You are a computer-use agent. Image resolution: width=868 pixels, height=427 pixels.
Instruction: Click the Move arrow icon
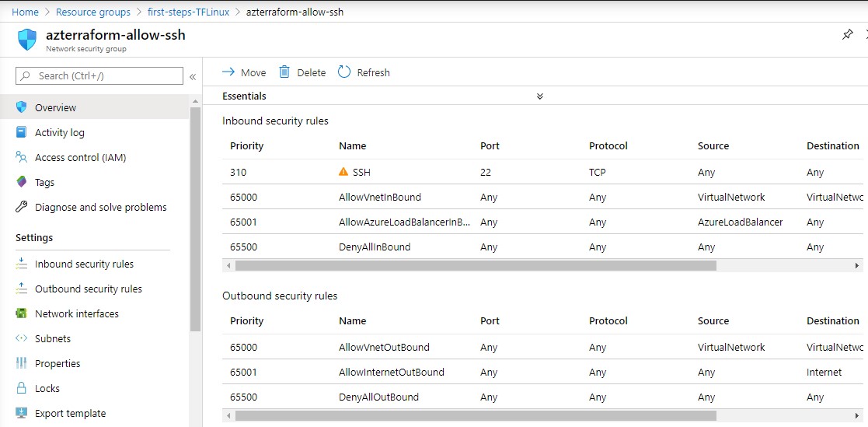tap(228, 72)
